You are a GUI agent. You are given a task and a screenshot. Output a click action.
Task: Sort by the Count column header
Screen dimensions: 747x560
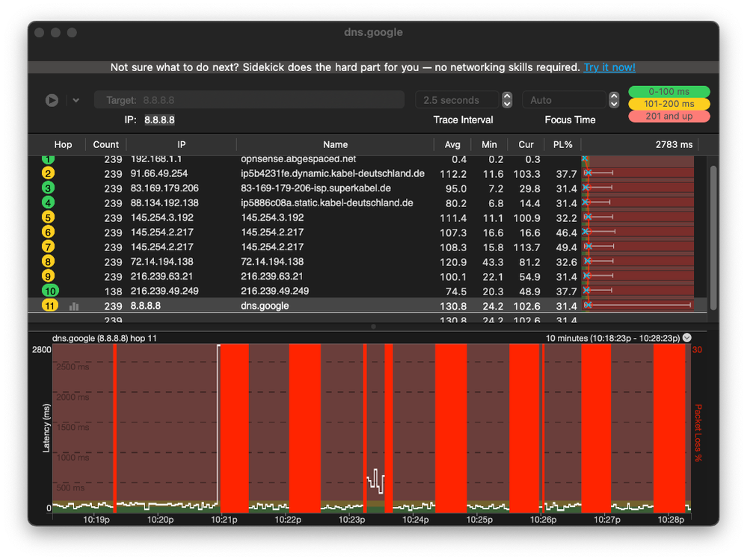[x=105, y=144]
